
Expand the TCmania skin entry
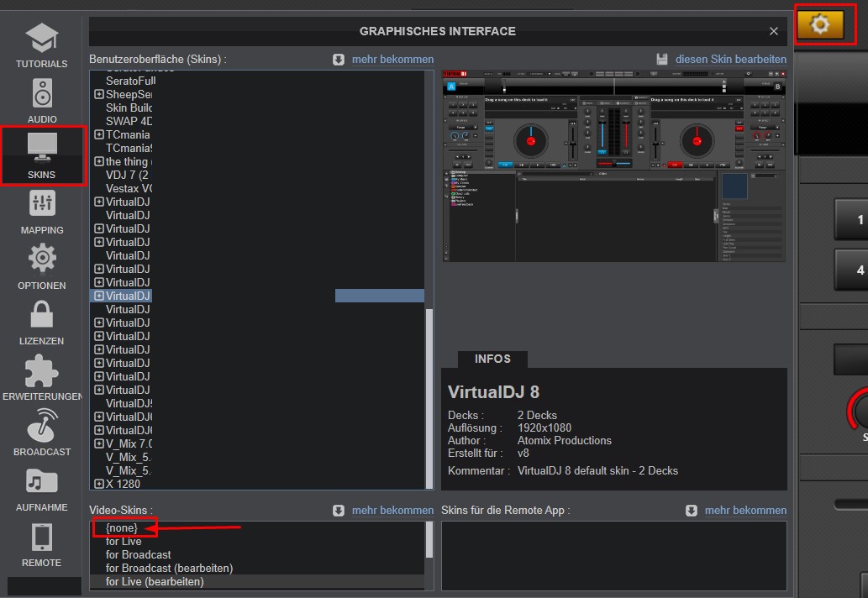[x=99, y=135]
